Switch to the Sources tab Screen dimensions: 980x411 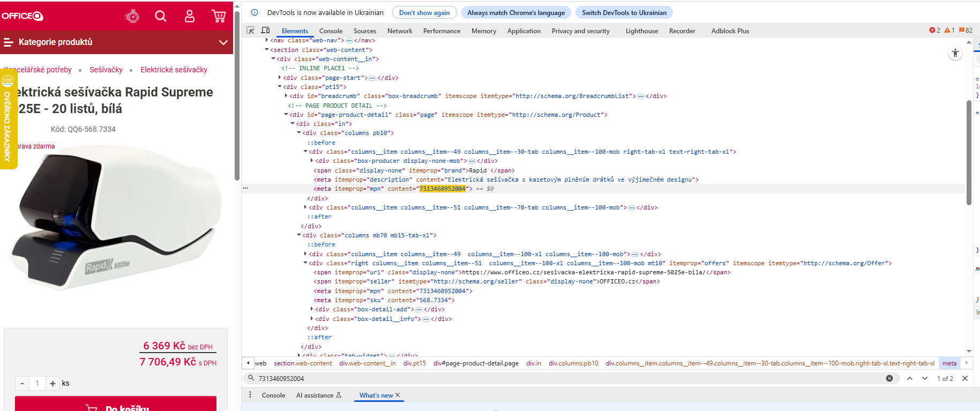click(365, 31)
